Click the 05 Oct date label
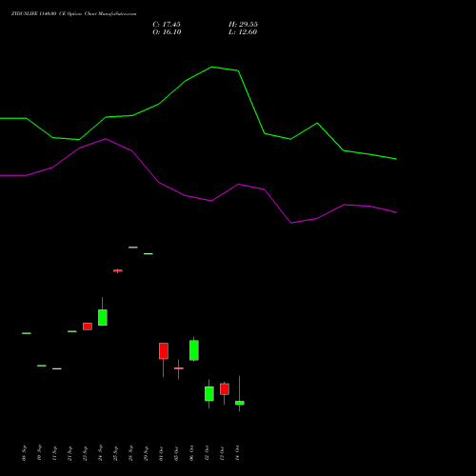Viewport: 476px width, 476px height. [x=176, y=453]
